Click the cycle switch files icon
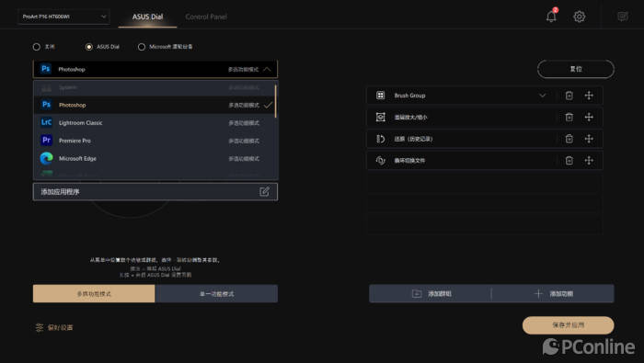This screenshot has height=363, width=644. point(380,161)
